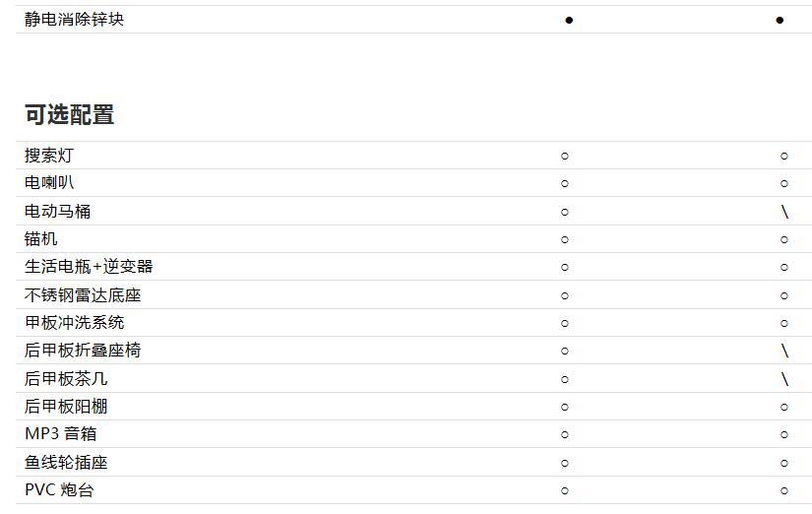Click the 甲板冲洗系统 row label

click(x=74, y=323)
